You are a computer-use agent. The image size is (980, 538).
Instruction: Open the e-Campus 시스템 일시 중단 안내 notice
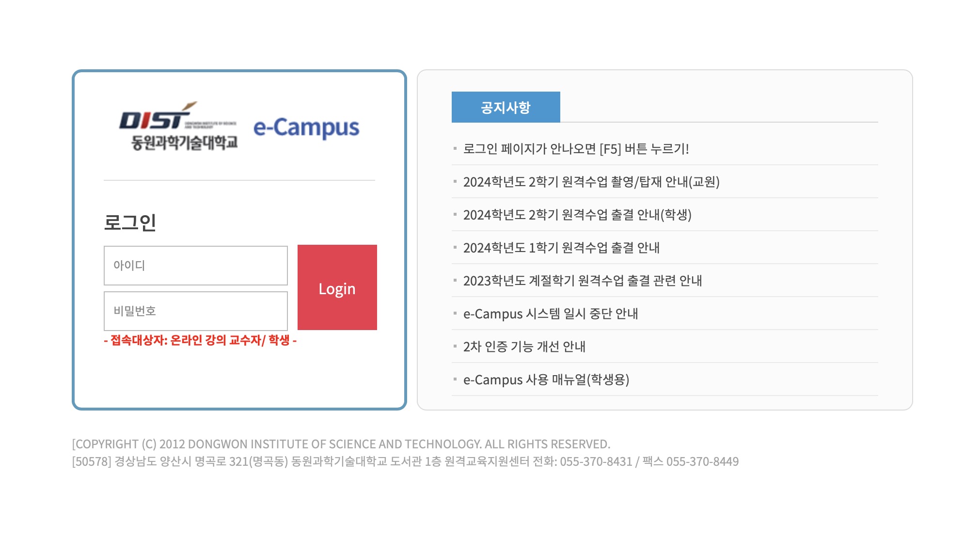[551, 314]
